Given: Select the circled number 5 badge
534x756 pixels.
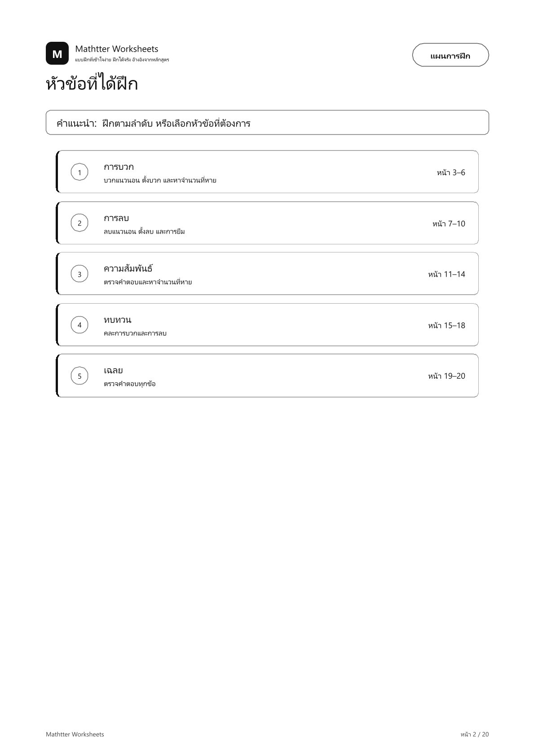Looking at the screenshot, I should point(79,376).
